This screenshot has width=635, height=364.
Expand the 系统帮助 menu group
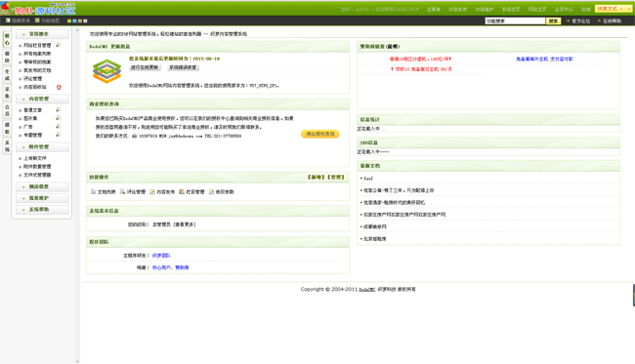(42, 210)
